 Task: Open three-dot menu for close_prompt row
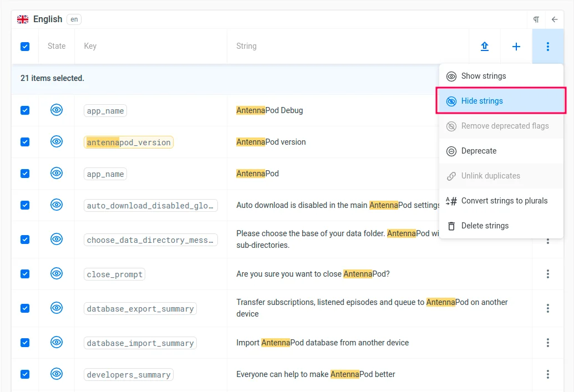pos(548,274)
